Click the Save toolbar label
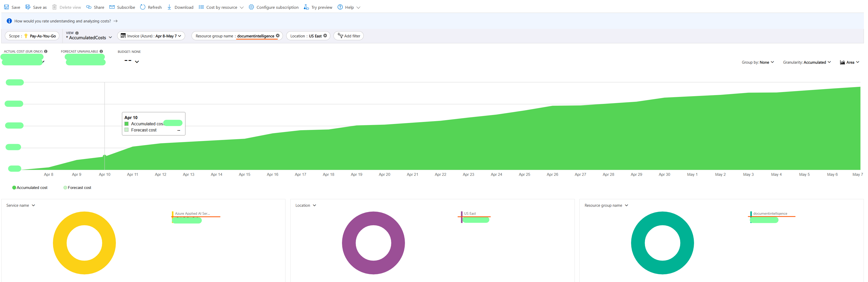Image resolution: width=868 pixels, height=282 pixels. tap(16, 7)
